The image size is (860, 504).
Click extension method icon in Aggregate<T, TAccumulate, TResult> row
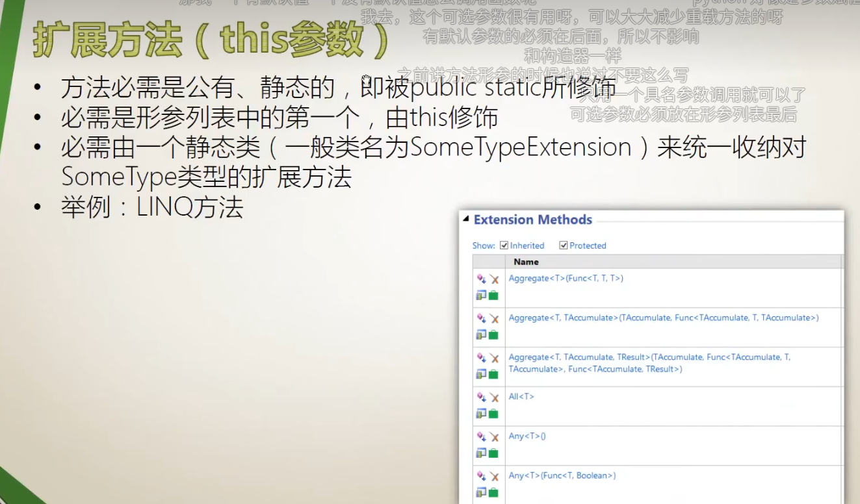(481, 358)
